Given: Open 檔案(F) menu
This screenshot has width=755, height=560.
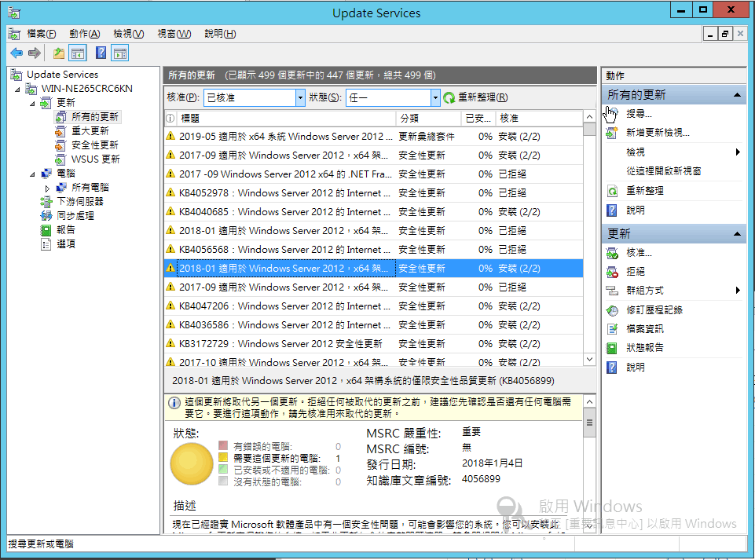Looking at the screenshot, I should coord(41,34).
